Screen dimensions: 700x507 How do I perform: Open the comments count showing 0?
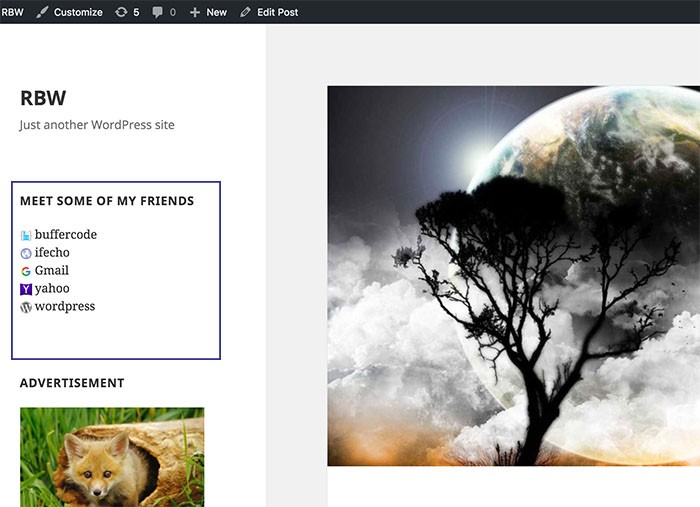point(173,12)
